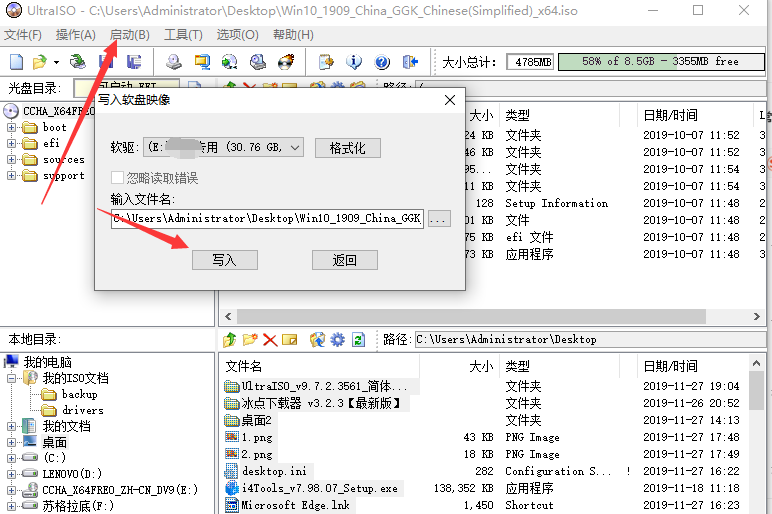Toggle the 忽略读取错误 checkbox

117,178
